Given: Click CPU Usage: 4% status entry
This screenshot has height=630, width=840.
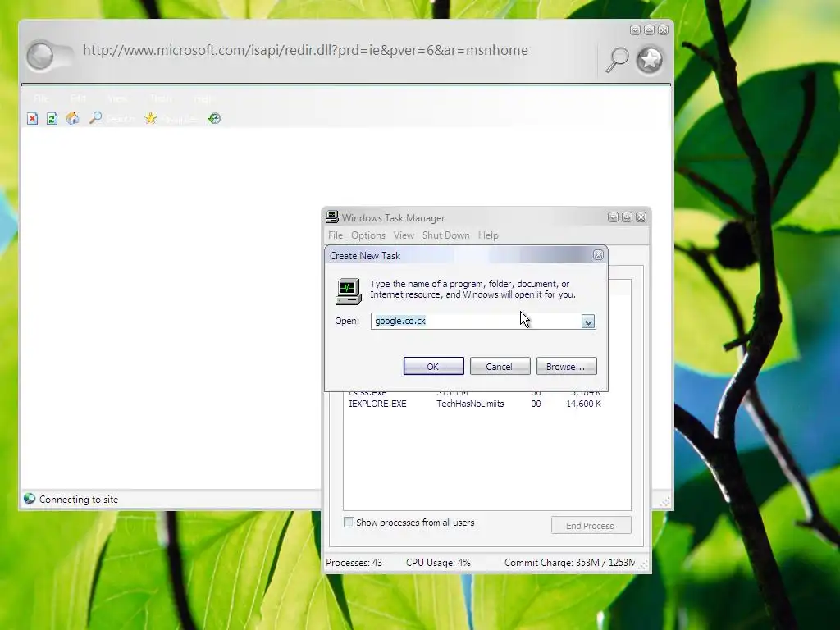Looking at the screenshot, I should pos(438,563).
